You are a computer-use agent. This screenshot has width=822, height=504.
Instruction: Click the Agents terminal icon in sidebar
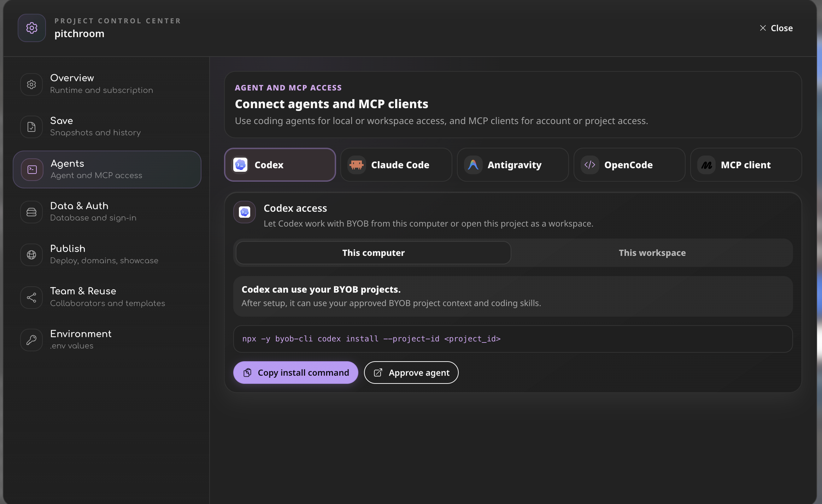pyautogui.click(x=32, y=170)
